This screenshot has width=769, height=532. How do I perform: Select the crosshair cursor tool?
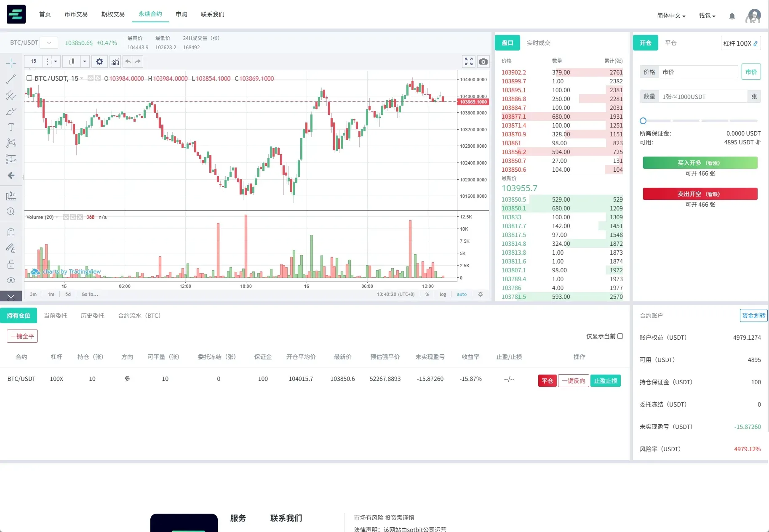coord(11,62)
